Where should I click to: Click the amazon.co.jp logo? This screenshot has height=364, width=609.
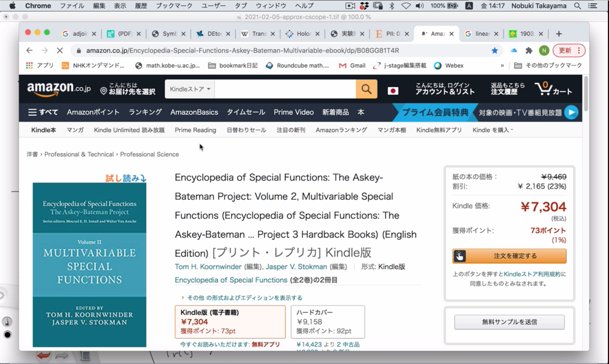[59, 89]
